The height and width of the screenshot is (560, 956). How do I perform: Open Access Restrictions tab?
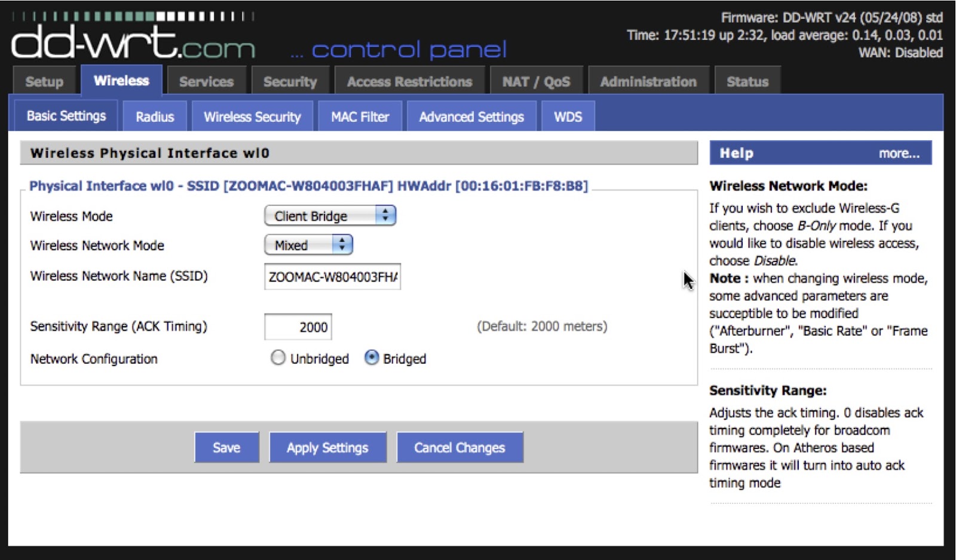[409, 82]
